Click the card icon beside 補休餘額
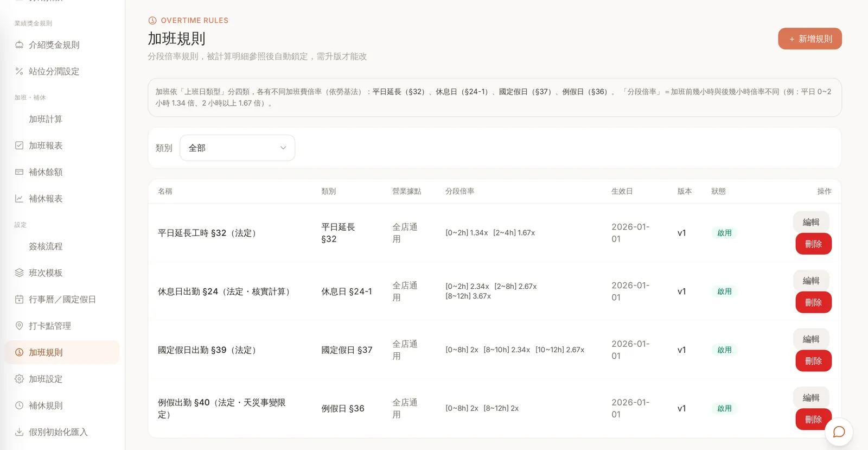 pos(19,172)
